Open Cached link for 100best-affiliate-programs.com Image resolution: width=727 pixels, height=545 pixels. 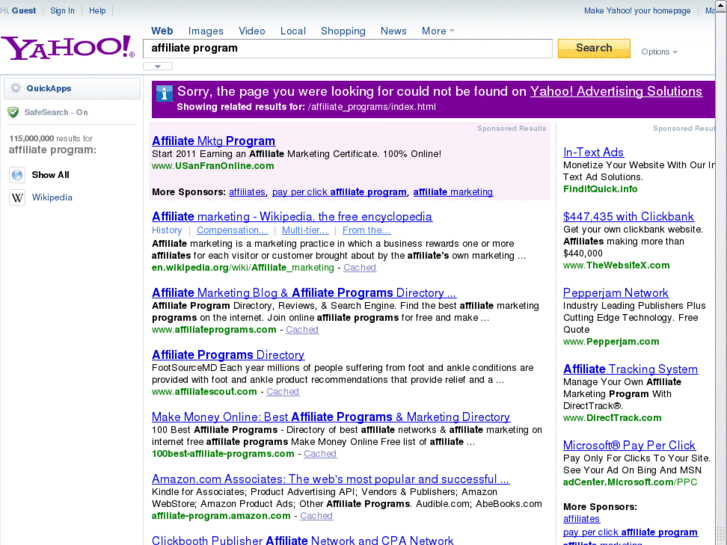point(320,454)
